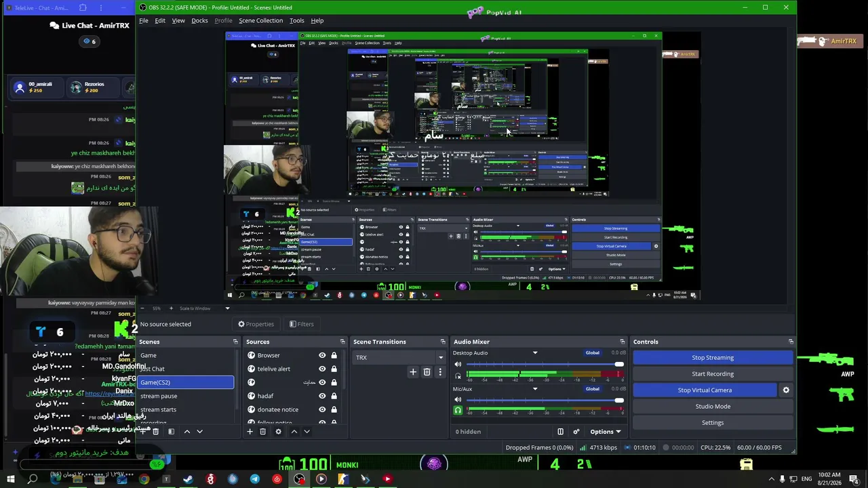Viewport: 868px width, 488px height.
Task: Undock the Scenes panel
Action: (235, 342)
